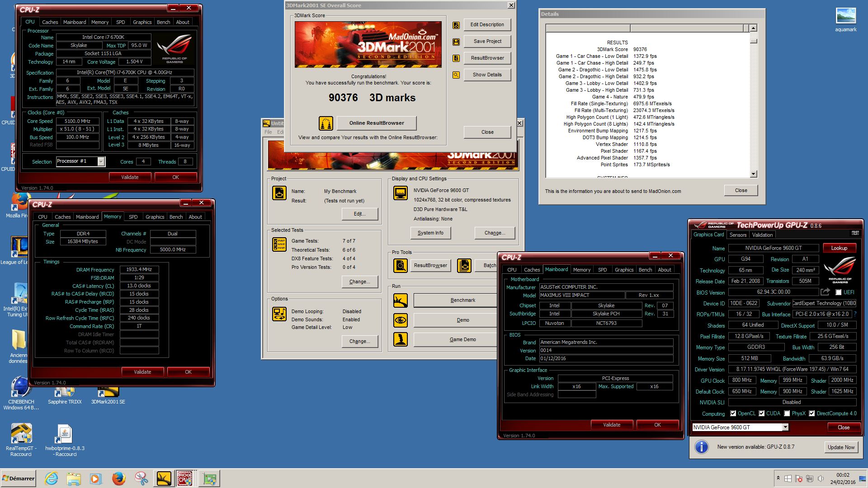The height and width of the screenshot is (488, 868).
Task: Click the Project icon in 3DMark window
Action: (x=279, y=193)
